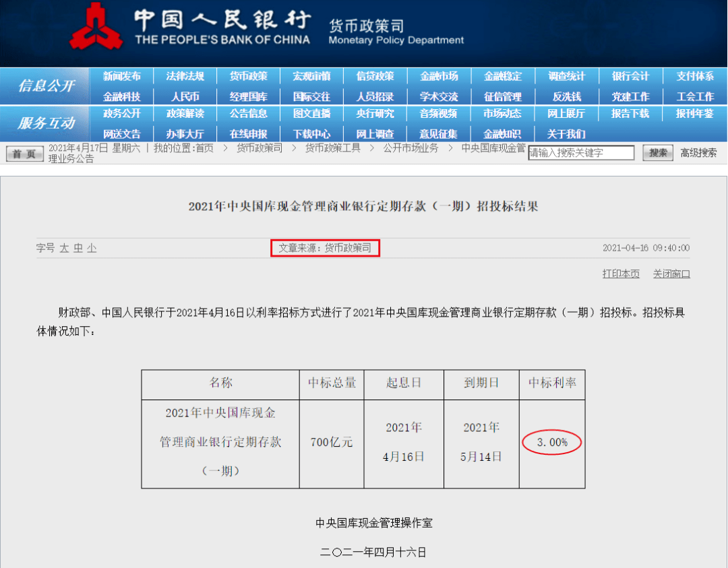Go to 政务公开 page
The image size is (728, 568).
121,113
